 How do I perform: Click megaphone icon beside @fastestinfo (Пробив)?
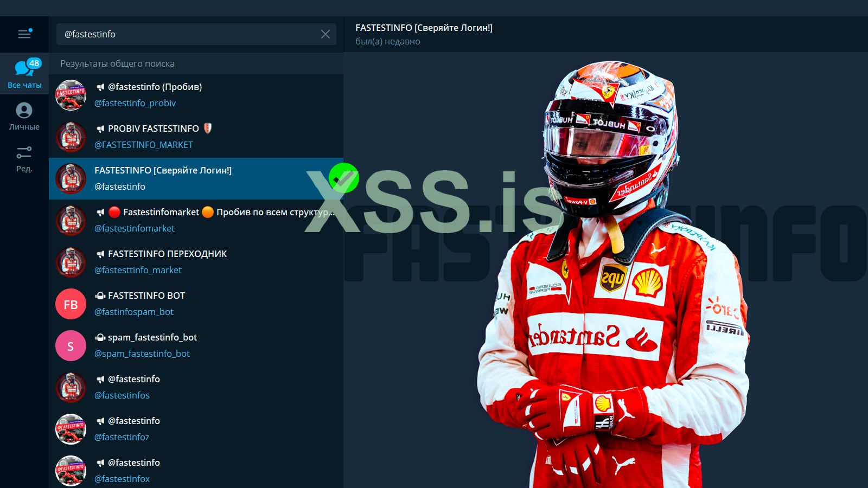coord(100,87)
